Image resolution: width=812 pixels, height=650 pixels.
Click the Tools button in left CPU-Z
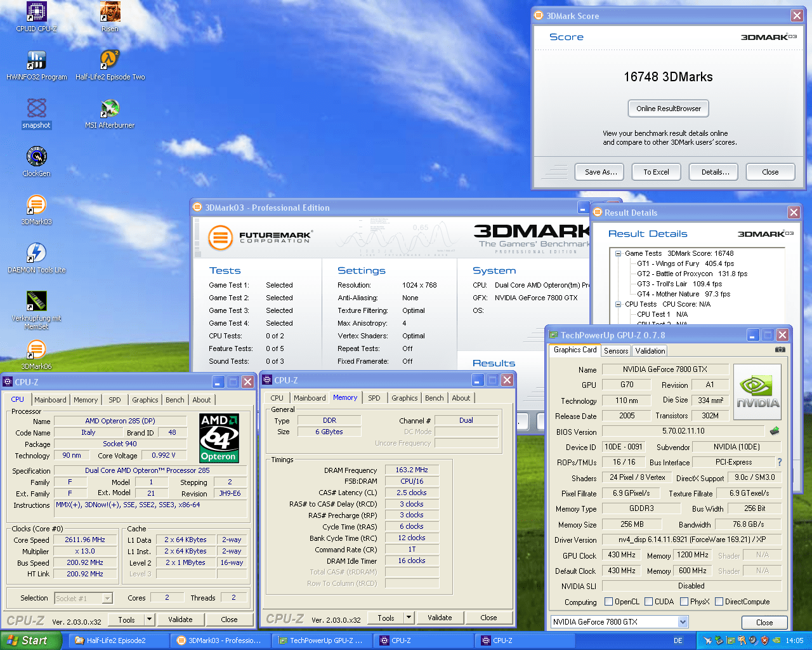tap(126, 620)
